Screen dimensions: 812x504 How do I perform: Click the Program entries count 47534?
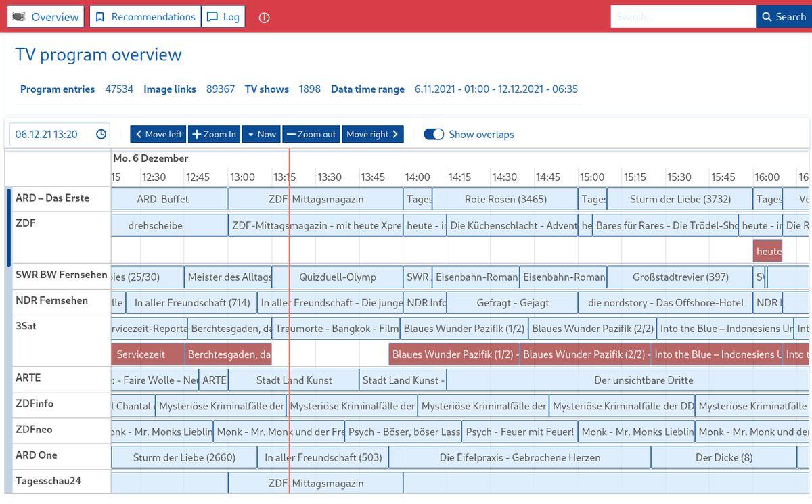coord(119,89)
